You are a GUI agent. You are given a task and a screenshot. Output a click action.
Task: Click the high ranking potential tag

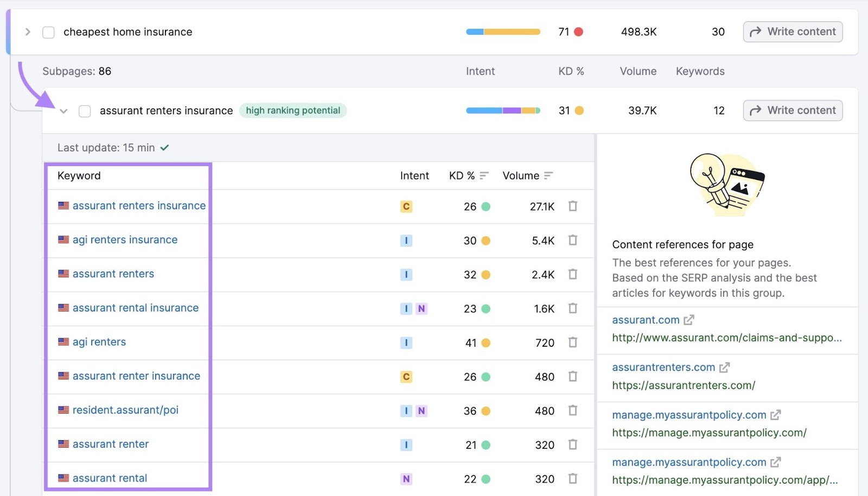pyautogui.click(x=293, y=111)
